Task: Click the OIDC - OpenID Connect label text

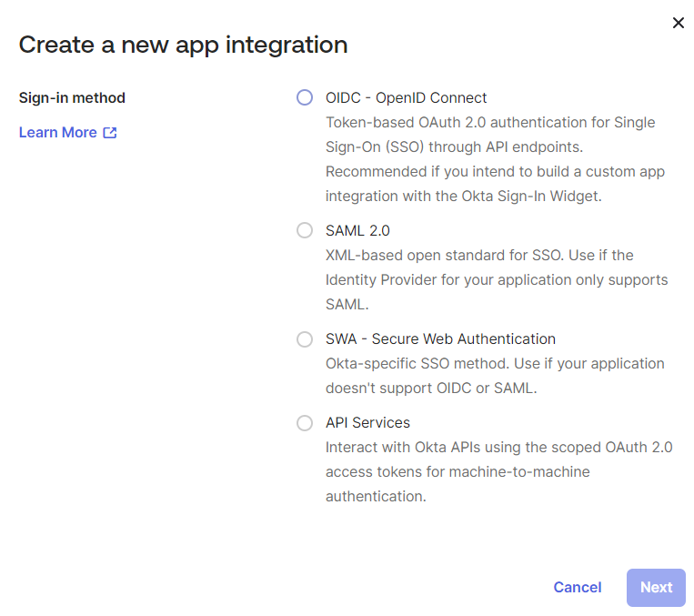Action: [x=406, y=98]
